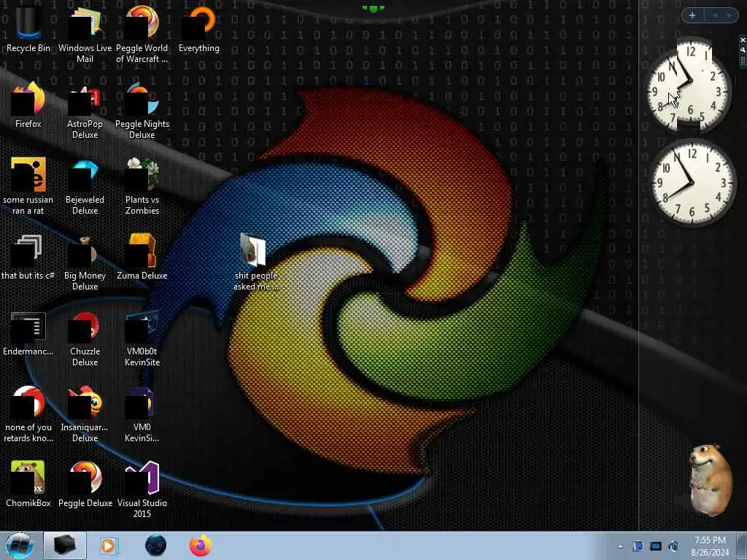Close the top clock gadget
747x560 pixels.
click(743, 40)
